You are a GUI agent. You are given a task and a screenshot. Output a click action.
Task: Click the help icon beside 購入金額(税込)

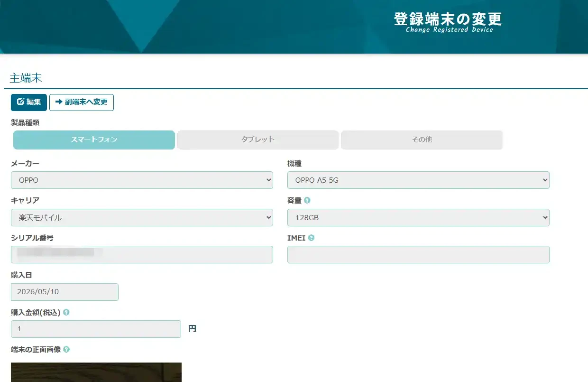[x=66, y=312]
